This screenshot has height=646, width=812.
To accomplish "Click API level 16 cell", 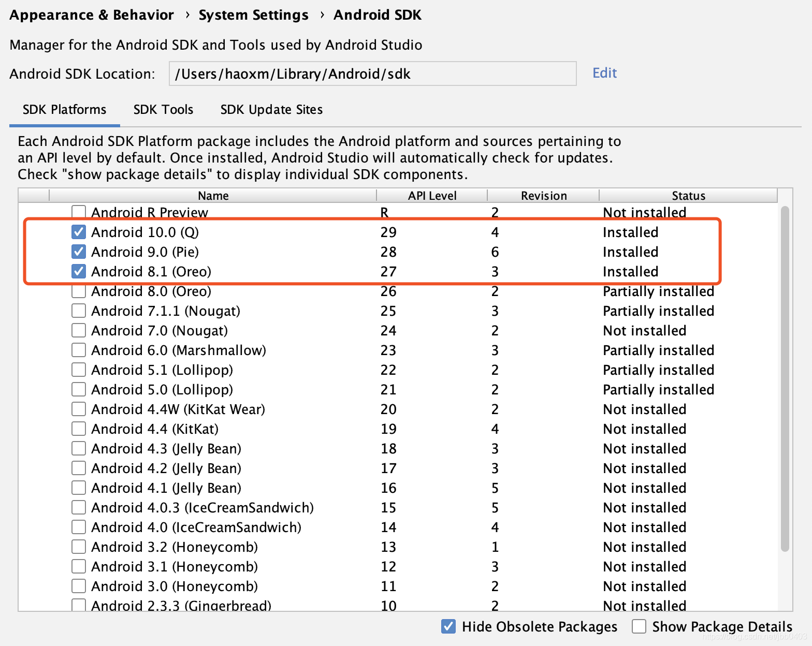I will [388, 488].
